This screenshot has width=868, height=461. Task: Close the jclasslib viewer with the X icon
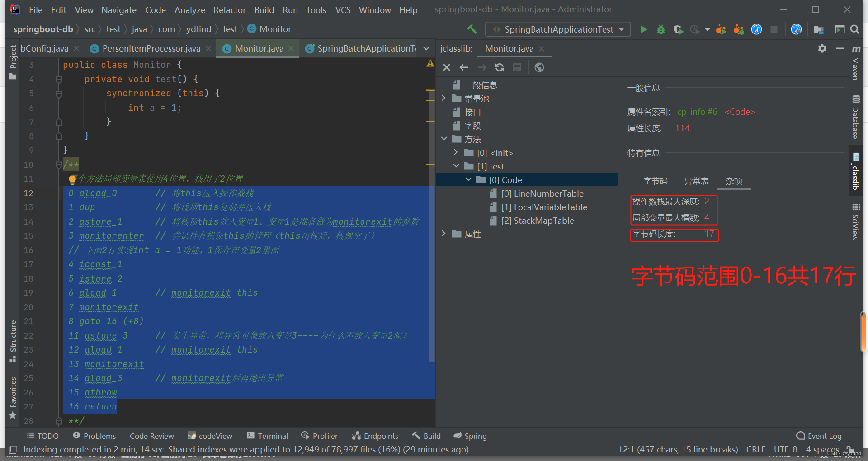pos(447,67)
